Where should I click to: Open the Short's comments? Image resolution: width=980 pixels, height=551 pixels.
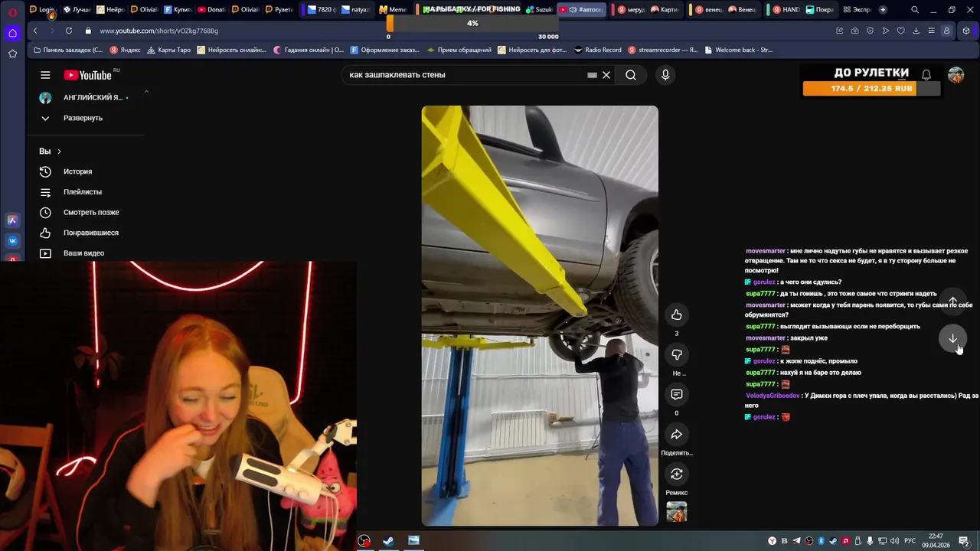(677, 395)
